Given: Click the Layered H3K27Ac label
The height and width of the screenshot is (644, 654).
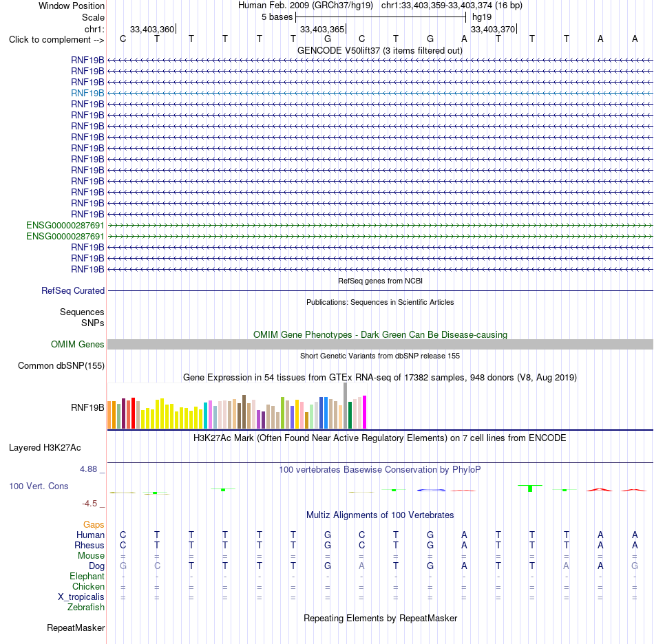Looking at the screenshot, I should tap(45, 448).
